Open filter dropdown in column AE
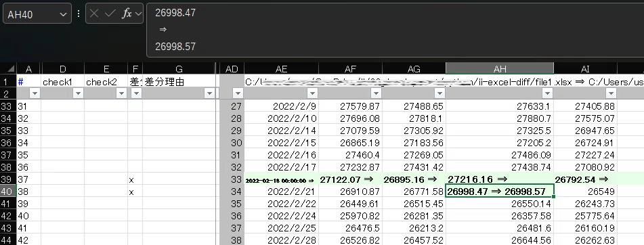The height and width of the screenshot is (245, 644). click(312, 93)
